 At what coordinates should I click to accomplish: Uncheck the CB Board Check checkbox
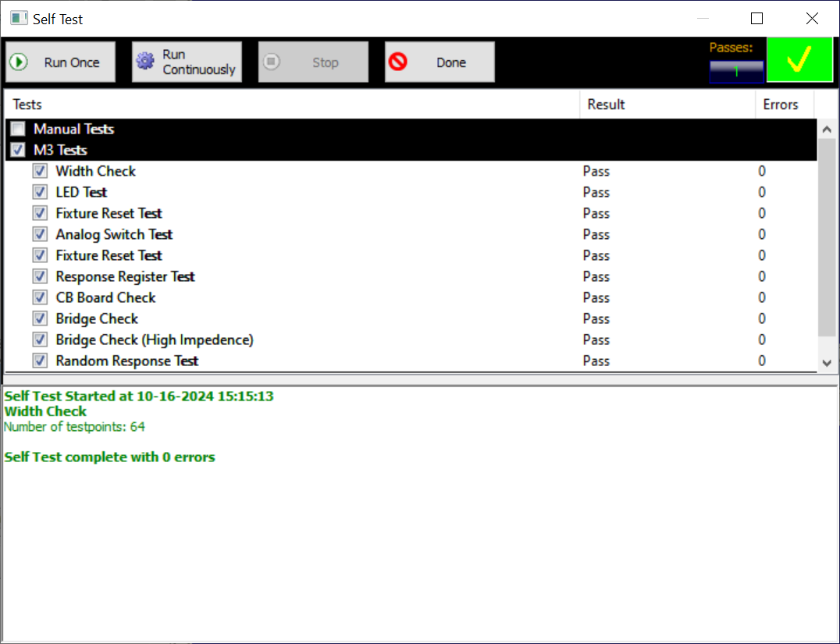pyautogui.click(x=40, y=297)
